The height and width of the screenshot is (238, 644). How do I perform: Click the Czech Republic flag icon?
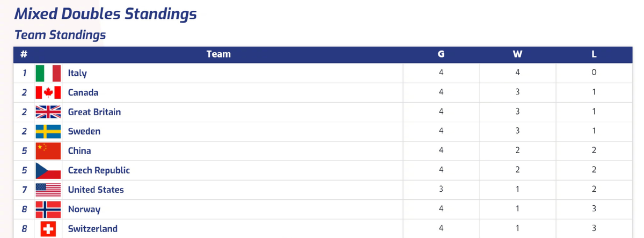coord(48,170)
